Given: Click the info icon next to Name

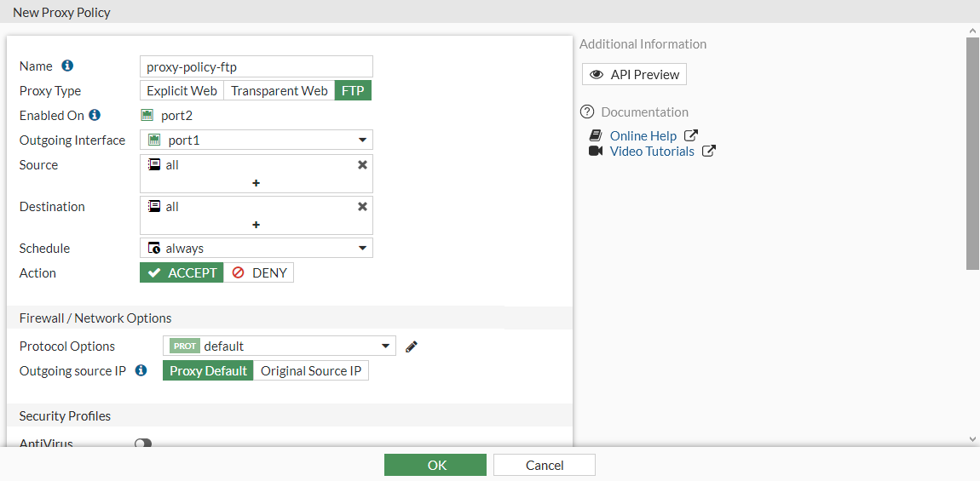Looking at the screenshot, I should 67,66.
